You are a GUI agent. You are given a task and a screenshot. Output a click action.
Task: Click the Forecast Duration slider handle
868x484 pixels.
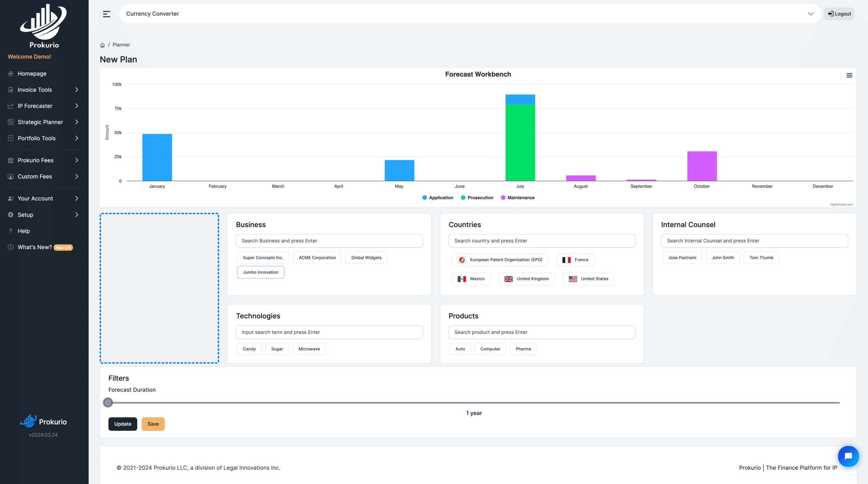pos(108,403)
